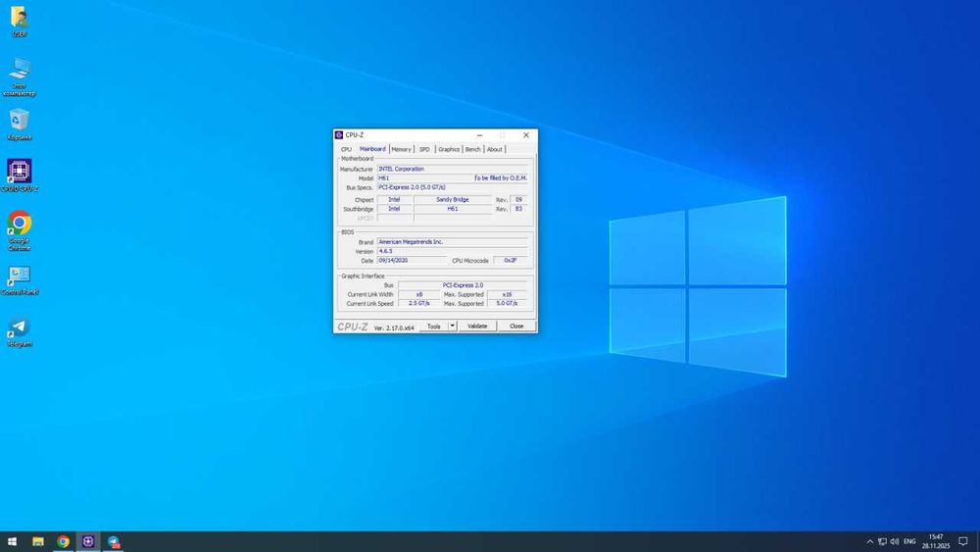Switch input language from ENG
Screen dimensions: 980x552
coord(909,541)
